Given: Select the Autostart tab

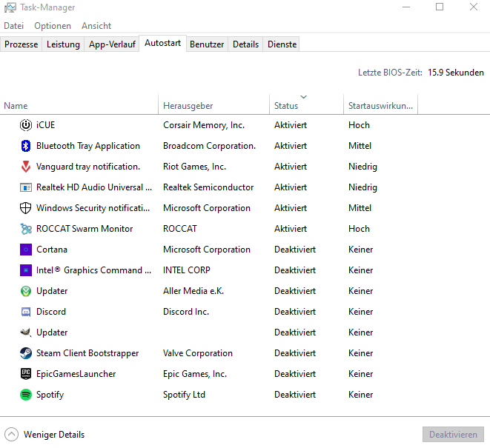Looking at the screenshot, I should coord(162,43).
